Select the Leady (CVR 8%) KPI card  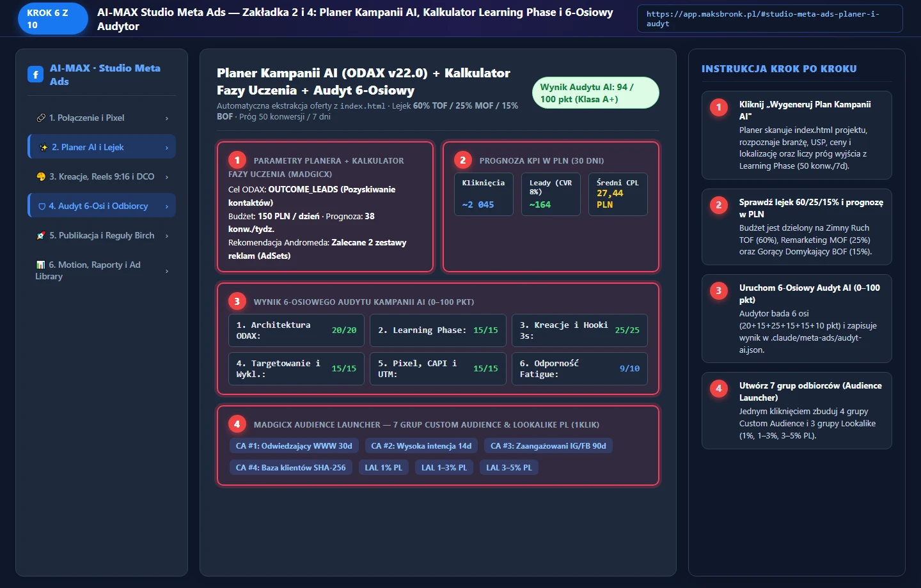[x=551, y=194]
